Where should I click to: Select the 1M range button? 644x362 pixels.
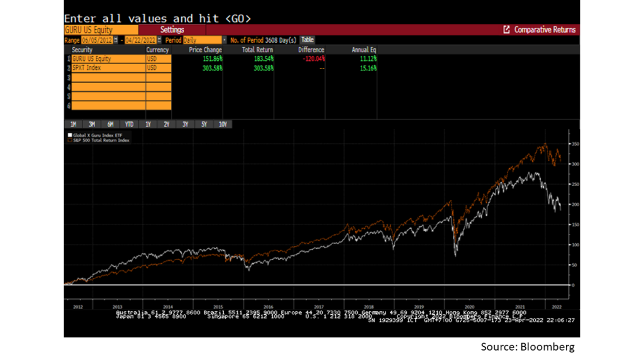click(74, 124)
